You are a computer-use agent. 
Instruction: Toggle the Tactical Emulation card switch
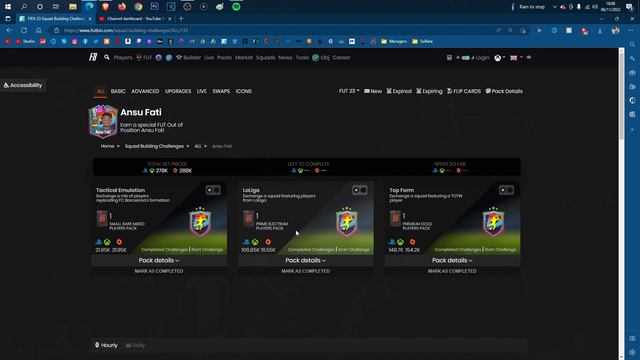click(x=213, y=190)
